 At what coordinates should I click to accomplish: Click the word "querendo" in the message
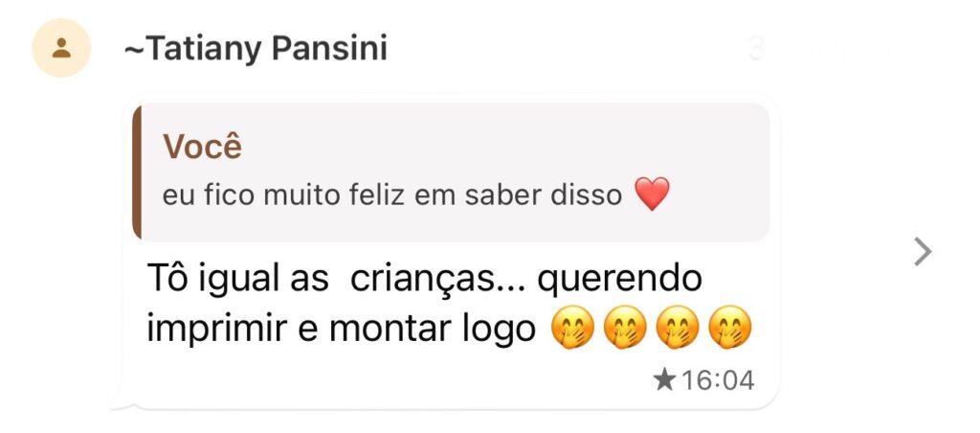point(619,280)
